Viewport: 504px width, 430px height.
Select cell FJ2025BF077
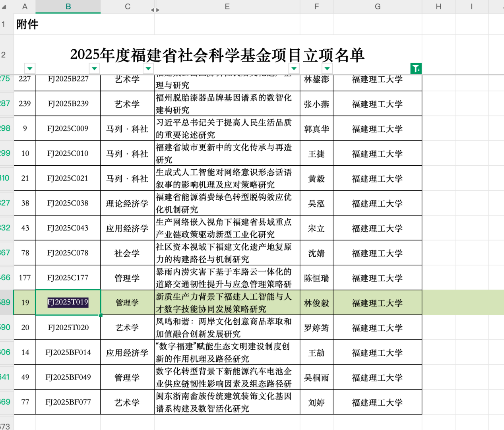[x=68, y=402]
